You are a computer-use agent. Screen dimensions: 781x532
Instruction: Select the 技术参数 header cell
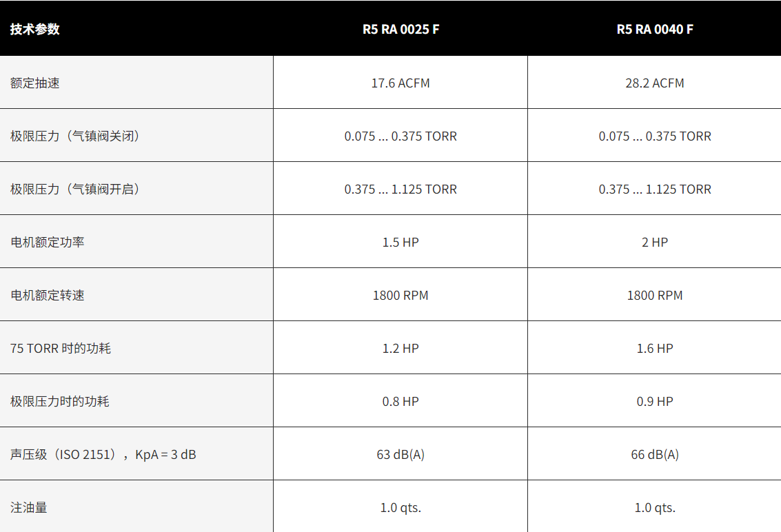pos(35,30)
